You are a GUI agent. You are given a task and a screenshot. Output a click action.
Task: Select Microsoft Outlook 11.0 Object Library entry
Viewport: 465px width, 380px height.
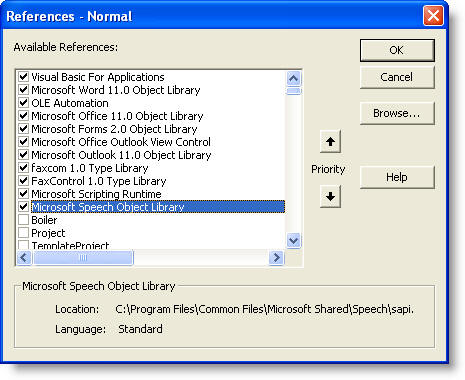pyautogui.click(x=121, y=155)
